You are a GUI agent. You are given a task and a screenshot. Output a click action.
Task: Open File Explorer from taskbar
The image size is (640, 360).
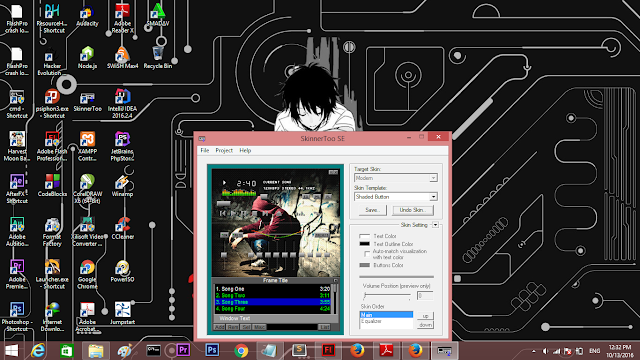pyautogui.click(x=96, y=350)
